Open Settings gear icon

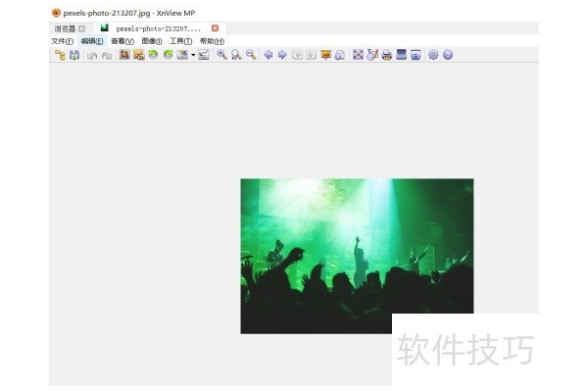point(433,55)
